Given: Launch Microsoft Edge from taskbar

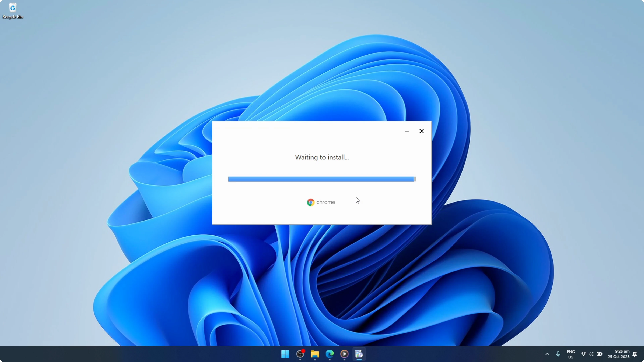Looking at the screenshot, I should point(330,354).
